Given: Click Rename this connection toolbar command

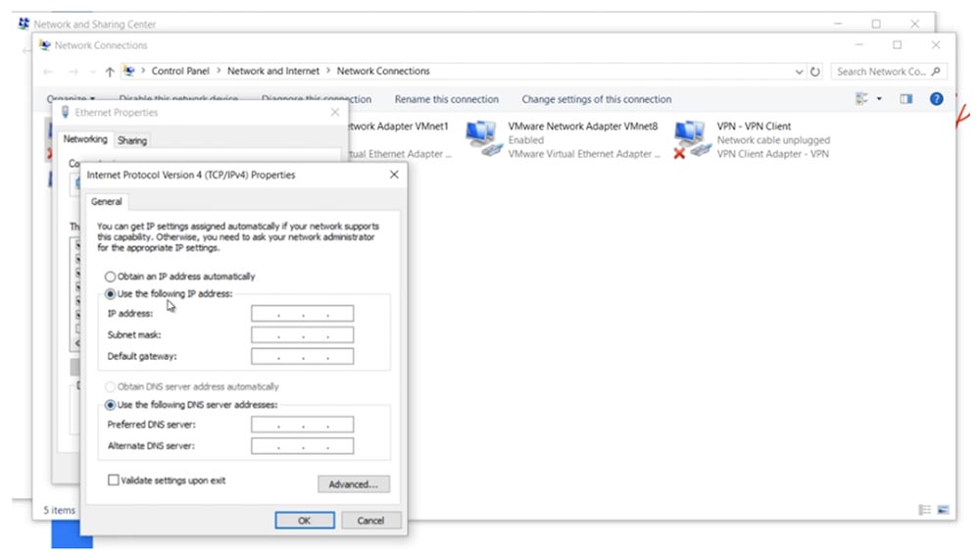Looking at the screenshot, I should coord(446,99).
